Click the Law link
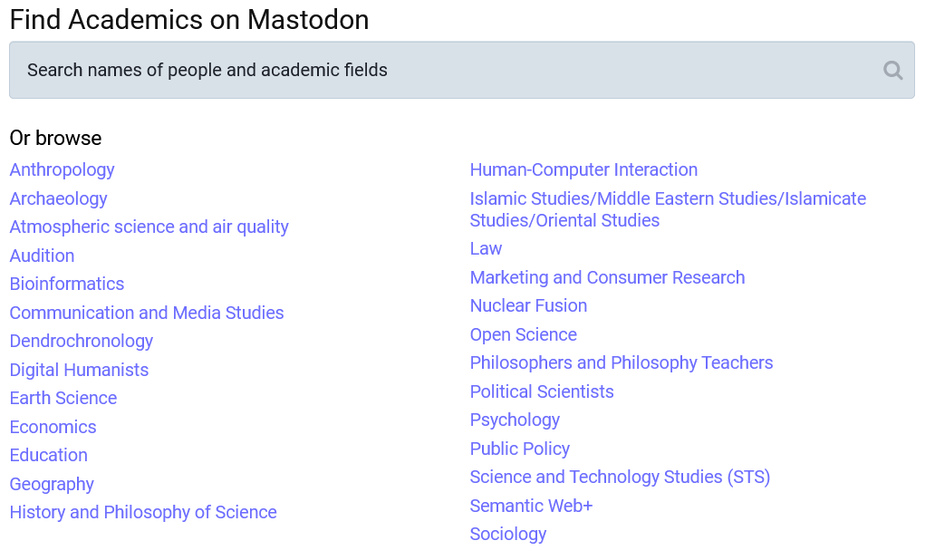This screenshot has height=560, width=935. (486, 248)
